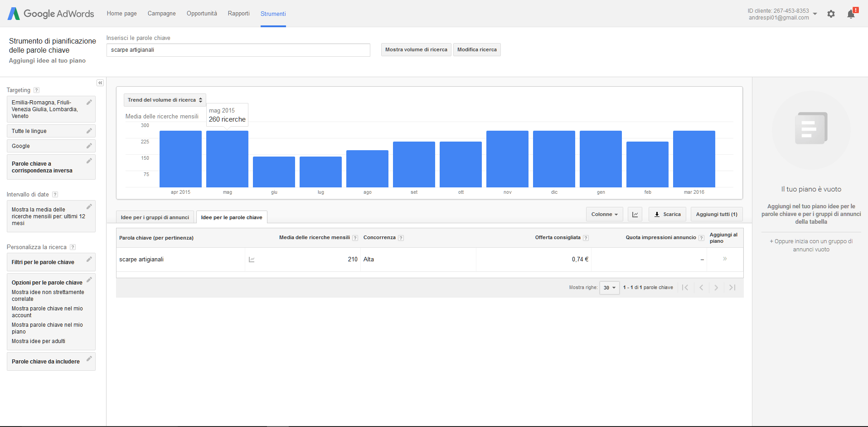The image size is (868, 427).
Task: Click the Aggiungi tutti (1) button
Action: pyautogui.click(x=717, y=214)
